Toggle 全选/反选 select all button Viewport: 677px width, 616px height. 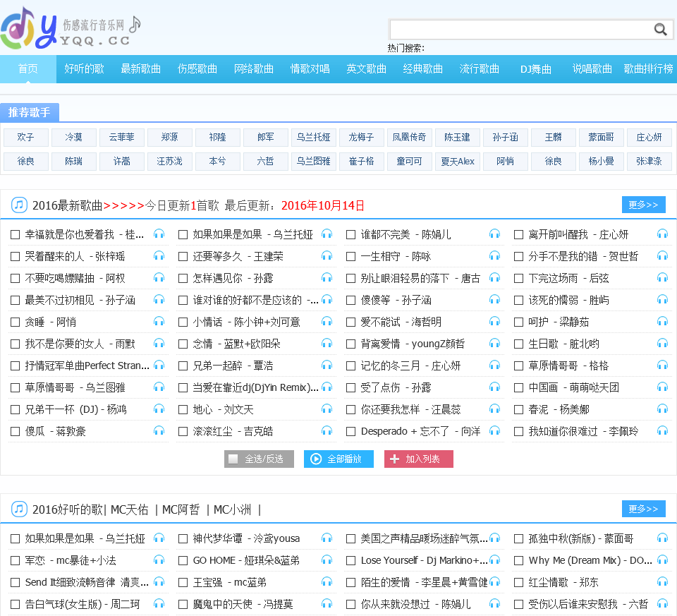[x=258, y=459]
